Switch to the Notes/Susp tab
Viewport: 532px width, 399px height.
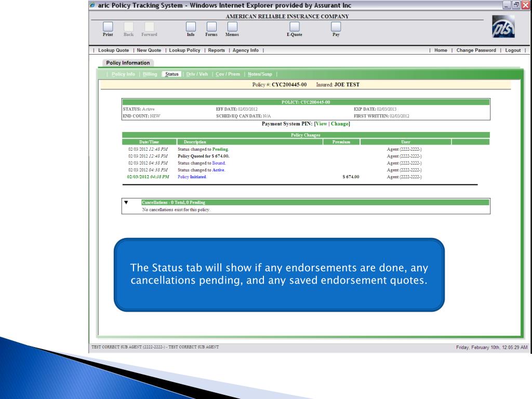click(x=260, y=74)
